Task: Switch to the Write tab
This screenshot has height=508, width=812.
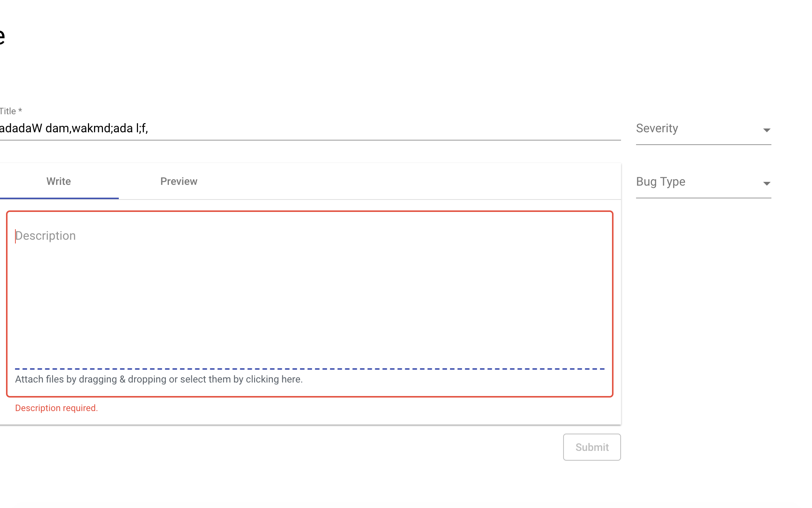Action: pos(59,181)
